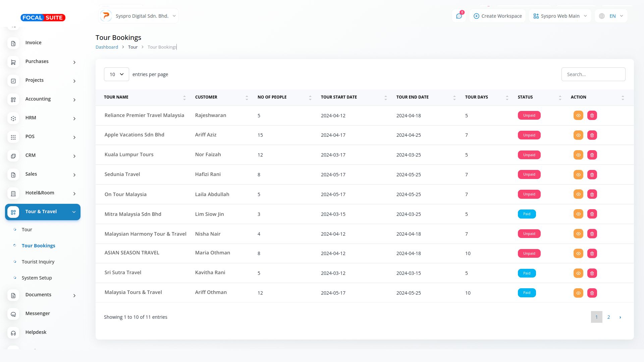Open Tourist Inquiry submenu item
Viewport: 644px width, 362px height.
(38, 262)
